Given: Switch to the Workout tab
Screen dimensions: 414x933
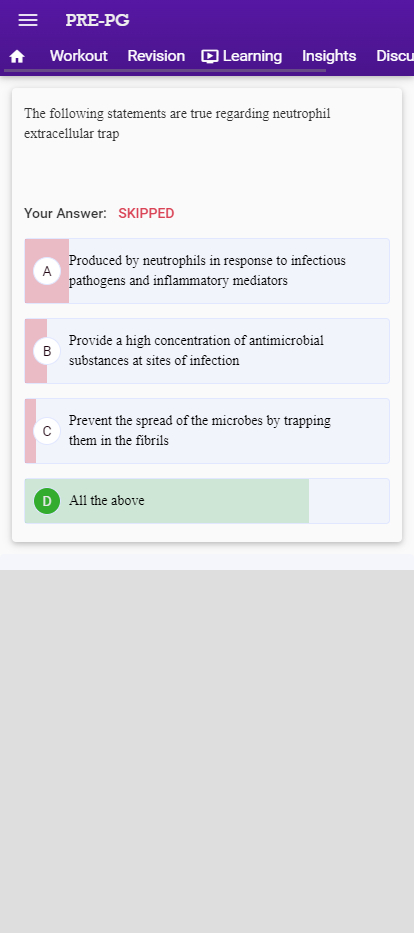Looking at the screenshot, I should pos(79,56).
